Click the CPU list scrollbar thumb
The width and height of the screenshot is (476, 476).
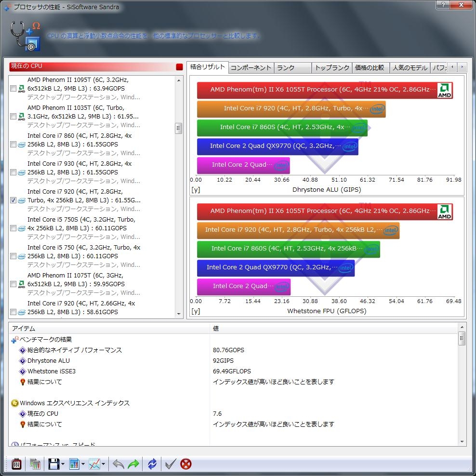coord(178,128)
